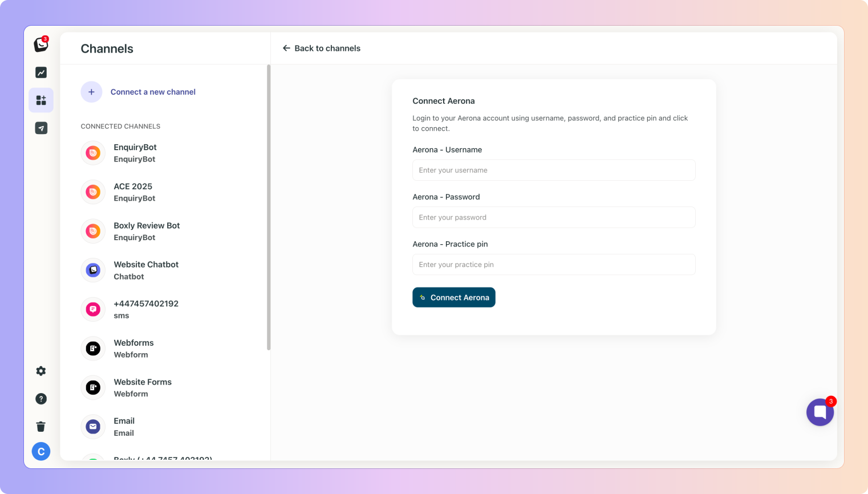
Task: Click the Boxly Review Bot channel icon
Action: (93, 231)
